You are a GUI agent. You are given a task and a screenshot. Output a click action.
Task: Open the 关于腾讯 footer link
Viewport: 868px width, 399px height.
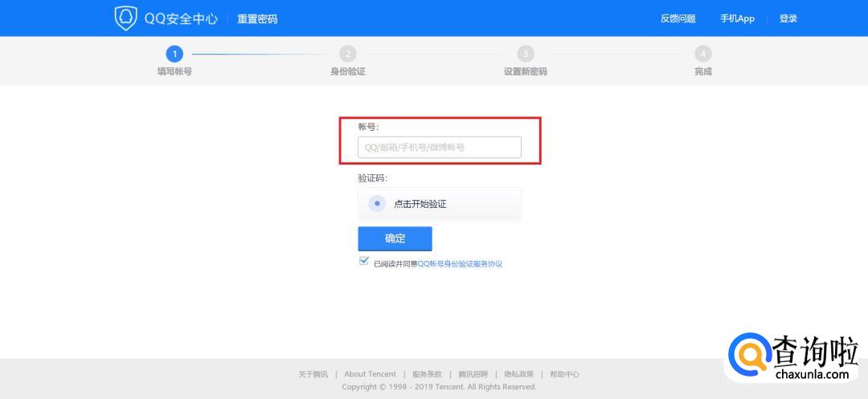(x=313, y=374)
